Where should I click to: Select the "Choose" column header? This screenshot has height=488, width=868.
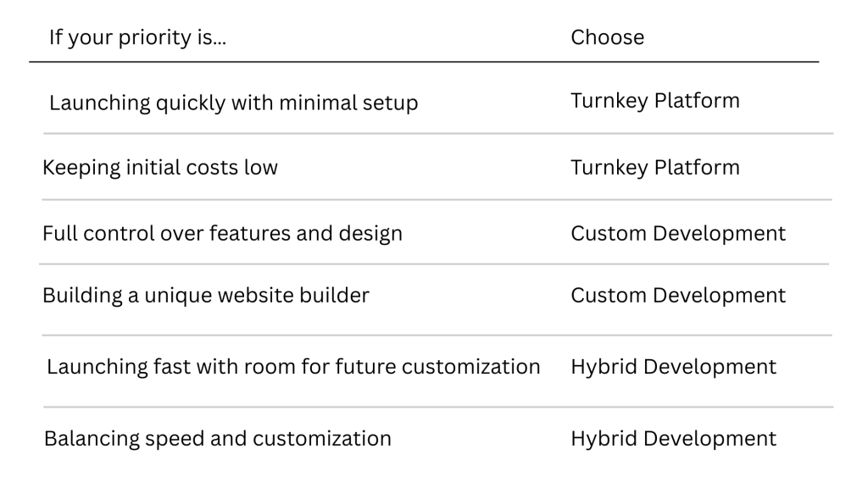pos(607,38)
